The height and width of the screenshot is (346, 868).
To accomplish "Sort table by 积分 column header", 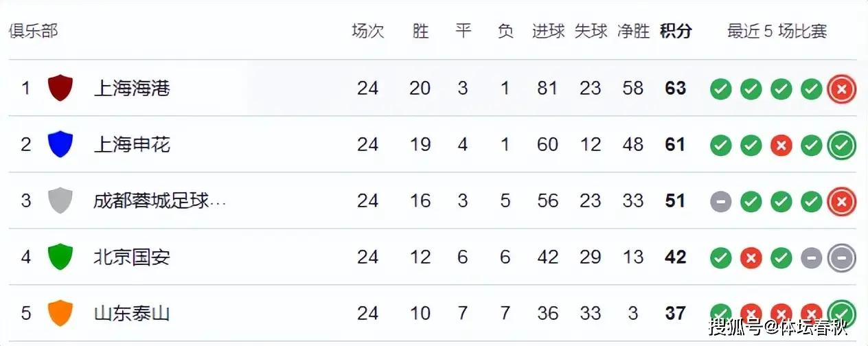I will tap(676, 31).
